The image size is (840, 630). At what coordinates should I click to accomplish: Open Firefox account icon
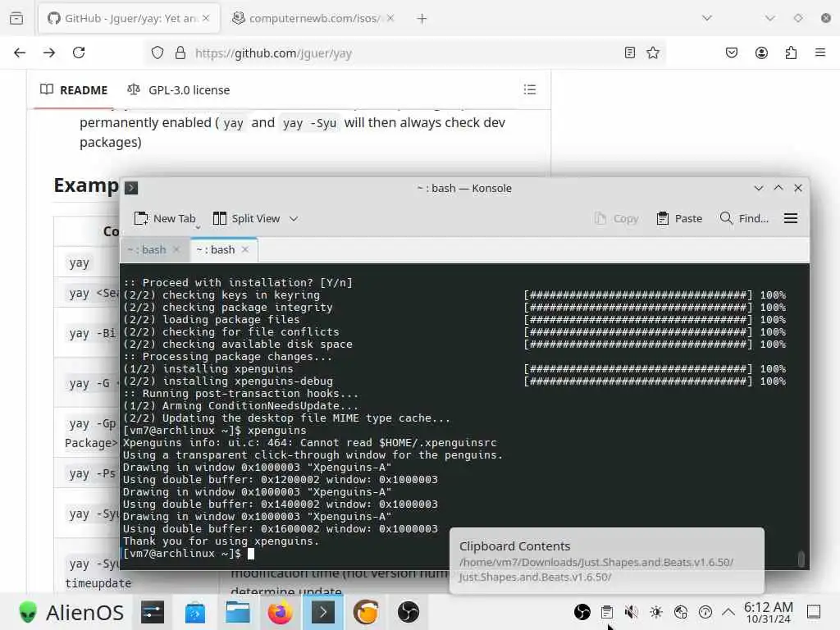[761, 52]
